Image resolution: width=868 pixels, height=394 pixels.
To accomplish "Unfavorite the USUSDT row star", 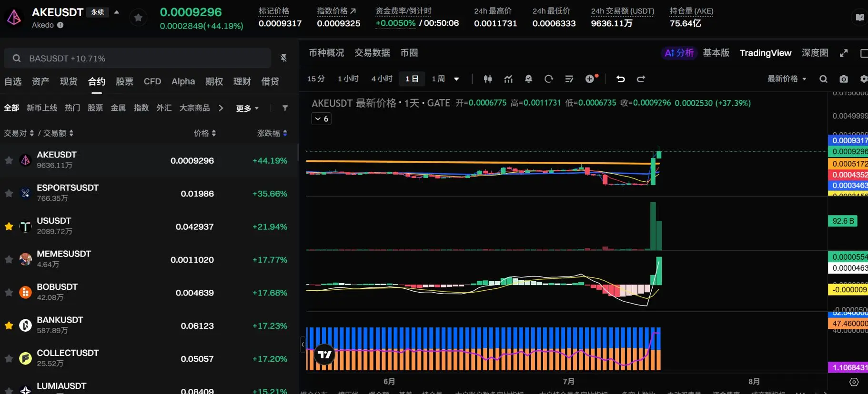I will [9, 227].
